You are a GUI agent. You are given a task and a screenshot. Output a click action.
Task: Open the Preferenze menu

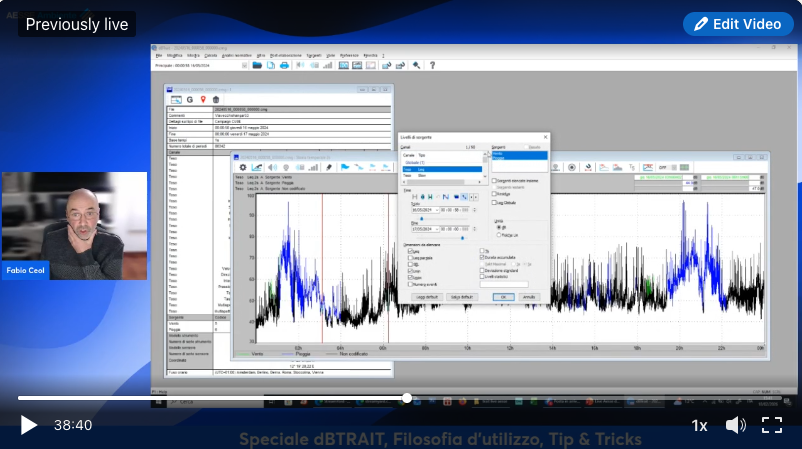[x=349, y=55]
